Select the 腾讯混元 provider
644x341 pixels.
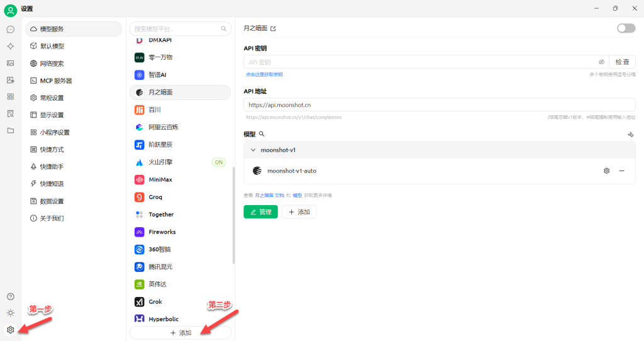[180, 267]
